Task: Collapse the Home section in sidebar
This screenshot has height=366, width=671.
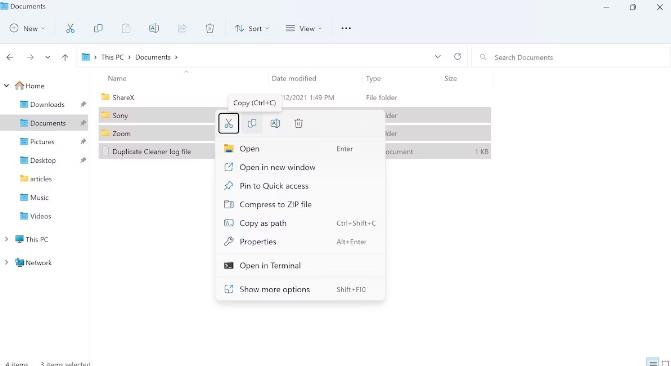Action: 6,86
